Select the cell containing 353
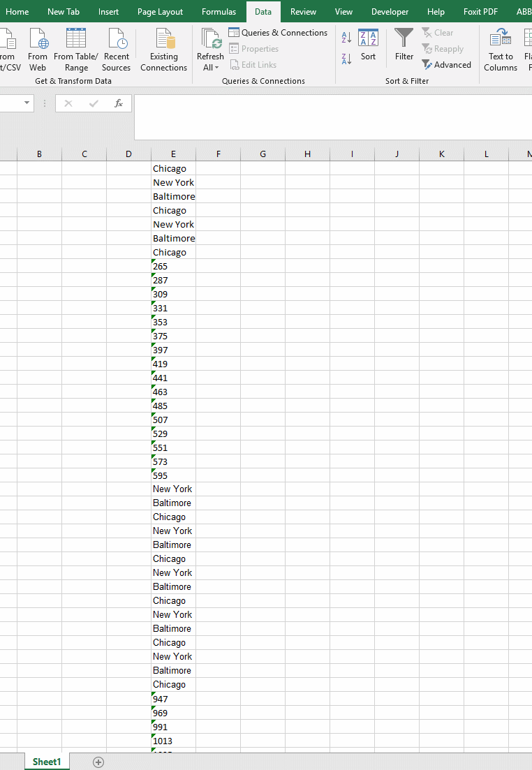This screenshot has height=770, width=532. (173, 322)
